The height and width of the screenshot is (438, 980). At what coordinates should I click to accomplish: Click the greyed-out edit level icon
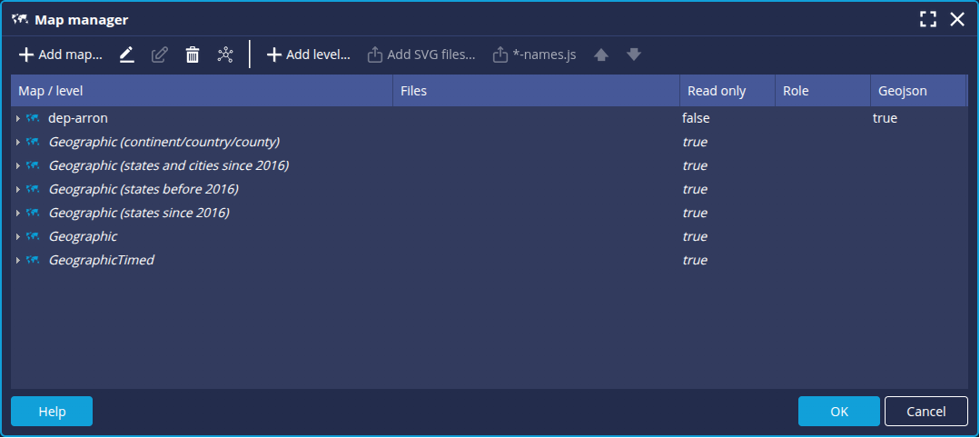point(160,55)
